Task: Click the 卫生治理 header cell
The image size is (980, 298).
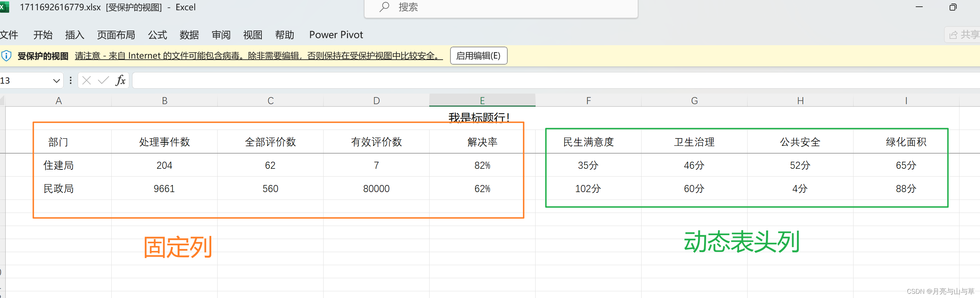Action: click(x=694, y=142)
